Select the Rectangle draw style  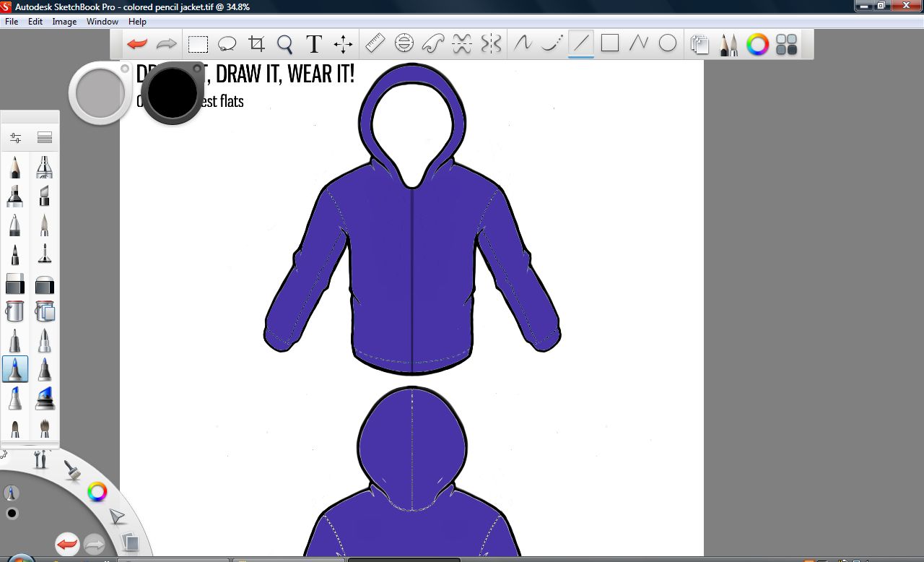[610, 43]
